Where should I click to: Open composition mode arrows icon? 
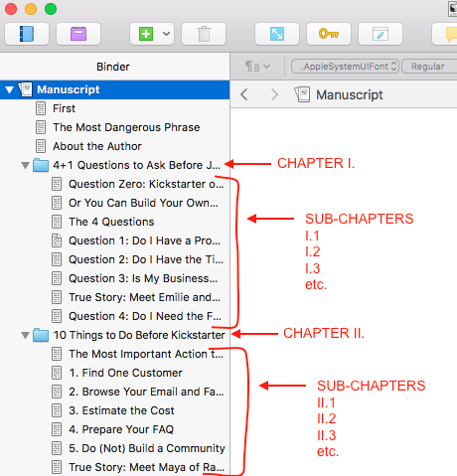(277, 34)
